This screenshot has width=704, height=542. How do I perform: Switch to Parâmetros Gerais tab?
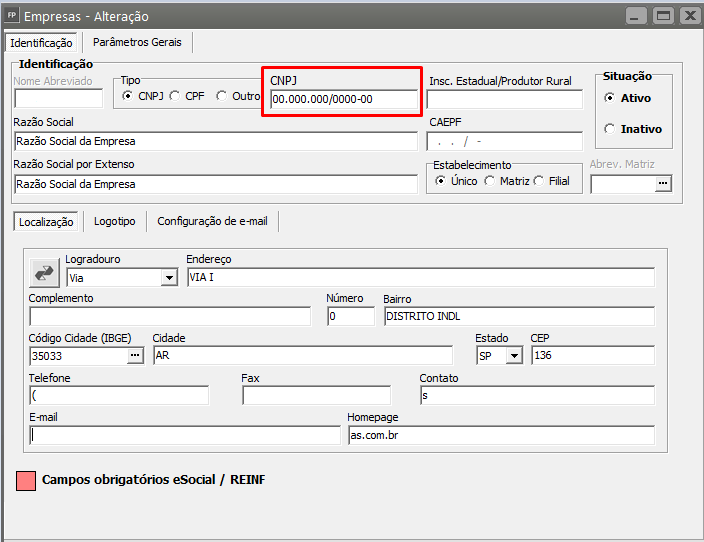click(x=137, y=43)
